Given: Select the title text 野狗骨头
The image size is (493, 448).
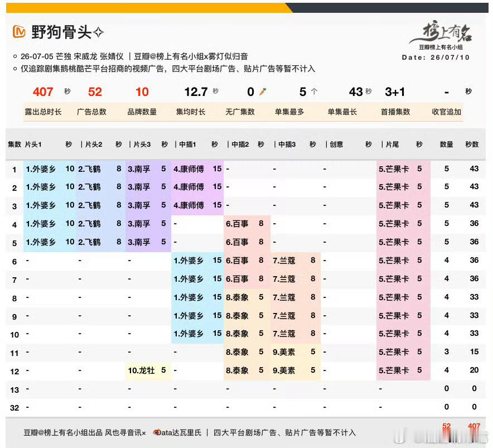Looking at the screenshot, I should tap(61, 32).
